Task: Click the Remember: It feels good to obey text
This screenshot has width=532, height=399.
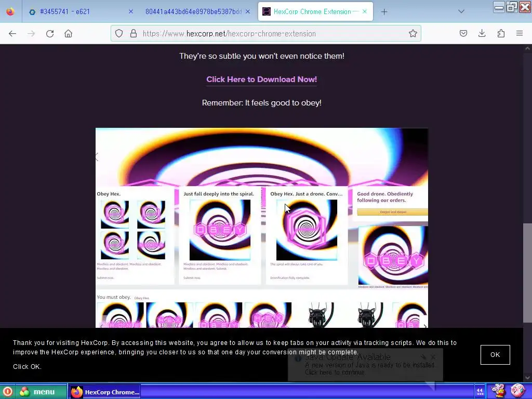Action: pos(262,103)
